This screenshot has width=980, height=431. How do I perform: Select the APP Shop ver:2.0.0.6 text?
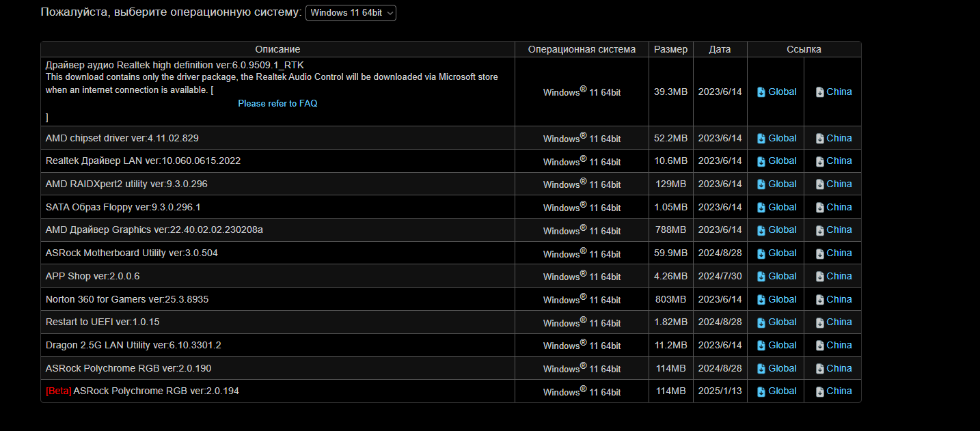click(93, 276)
